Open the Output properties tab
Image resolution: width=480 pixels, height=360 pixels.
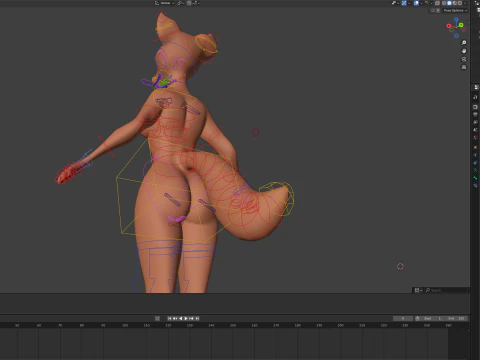[x=475, y=114]
